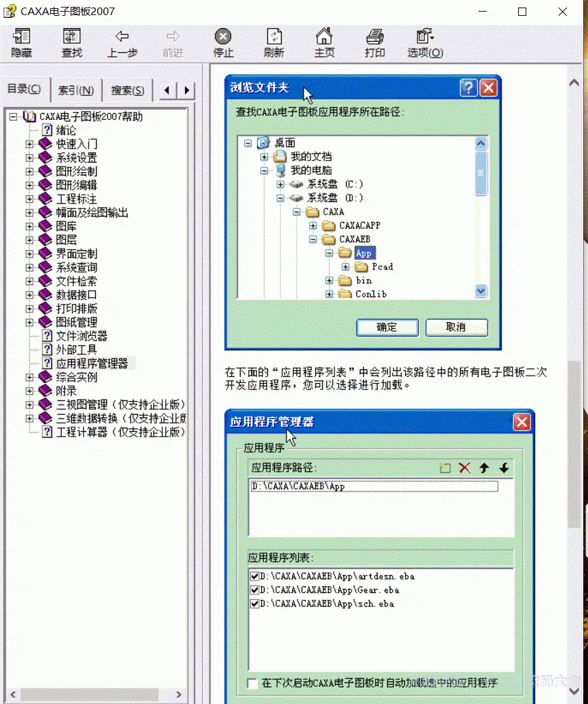This screenshot has height=704, width=588.
Task: Click the 确定 button in folder dialog
Action: pyautogui.click(x=387, y=327)
